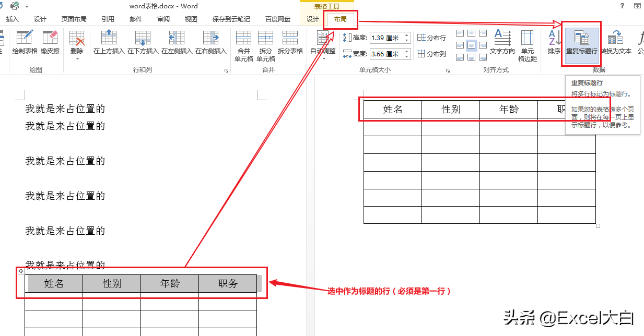
Task: Open Cell Margins (单元格边距) settings
Action: 527,46
